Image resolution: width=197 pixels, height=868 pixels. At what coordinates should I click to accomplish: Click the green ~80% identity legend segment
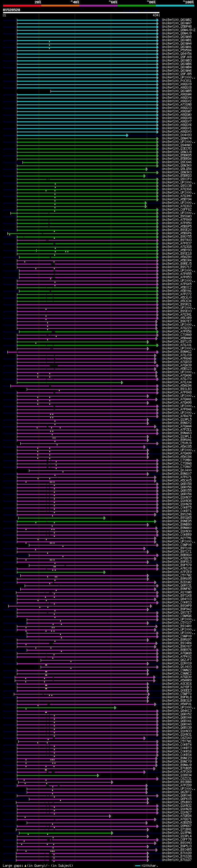[137, 6]
